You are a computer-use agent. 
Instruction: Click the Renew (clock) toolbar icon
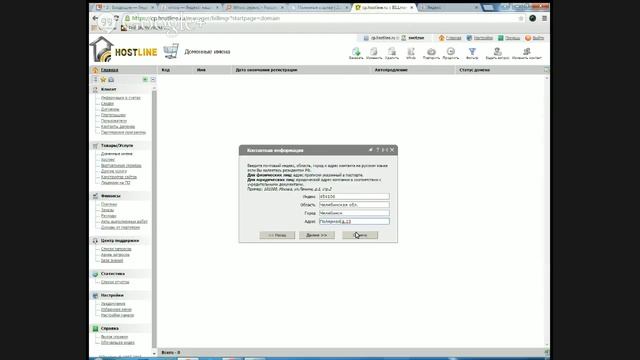[x=451, y=53]
